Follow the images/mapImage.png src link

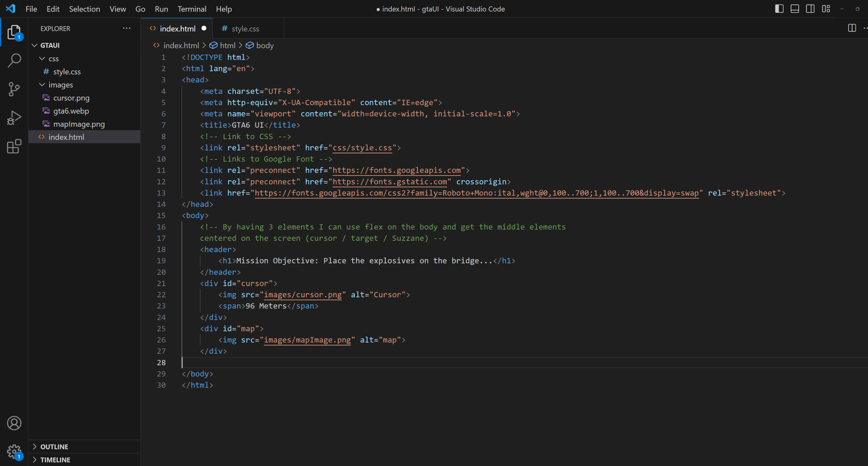[x=307, y=339]
